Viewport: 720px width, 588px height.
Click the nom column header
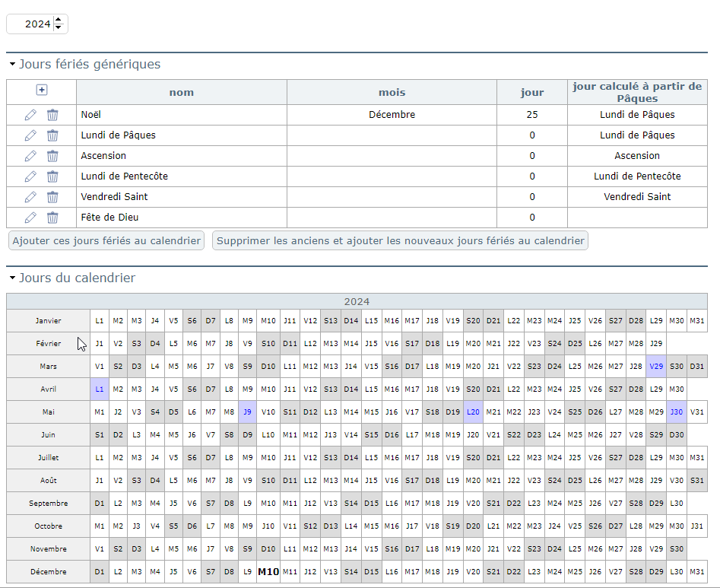pos(182,93)
